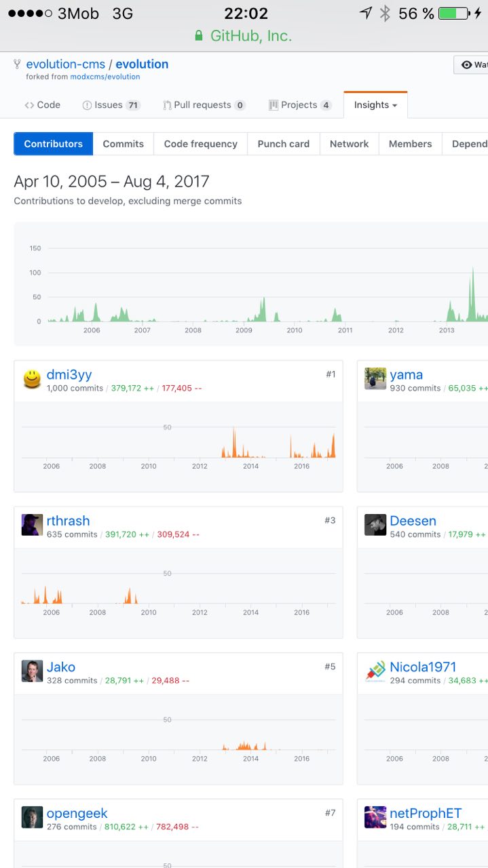Click yama's avatar image
The image size is (488, 868).
[375, 378]
